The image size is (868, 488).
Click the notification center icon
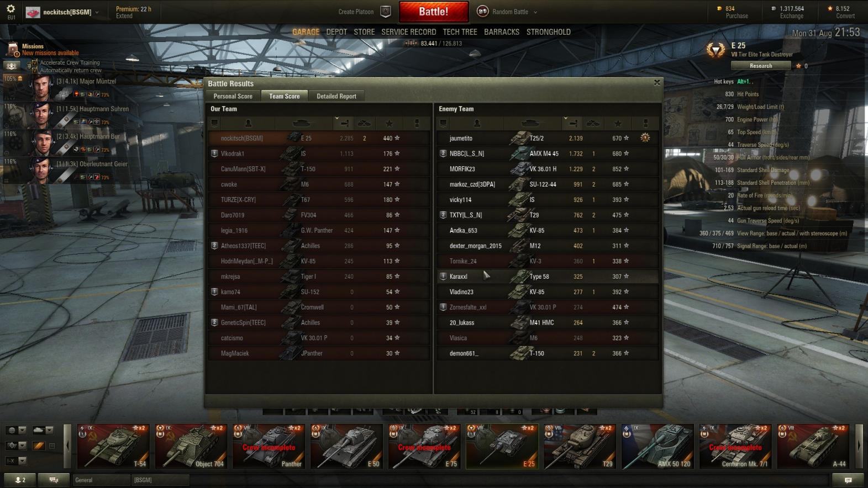[x=848, y=480]
